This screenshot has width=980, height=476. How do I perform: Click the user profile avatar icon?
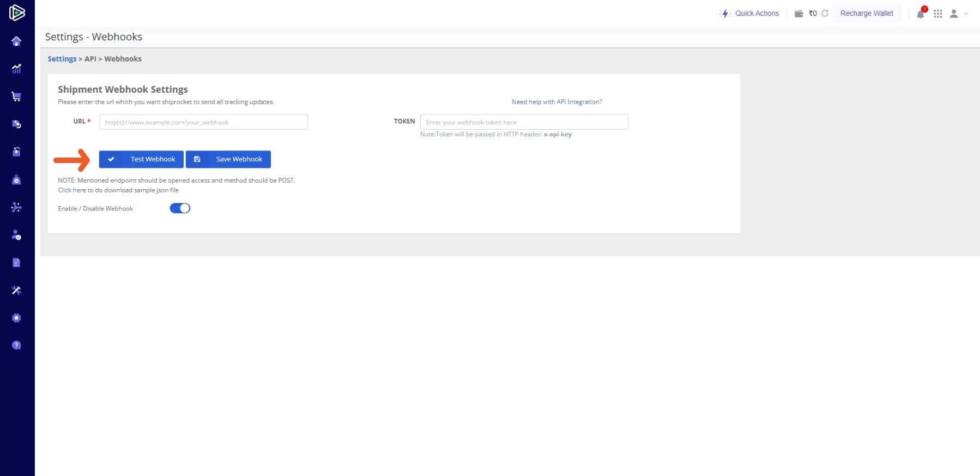pyautogui.click(x=954, y=14)
